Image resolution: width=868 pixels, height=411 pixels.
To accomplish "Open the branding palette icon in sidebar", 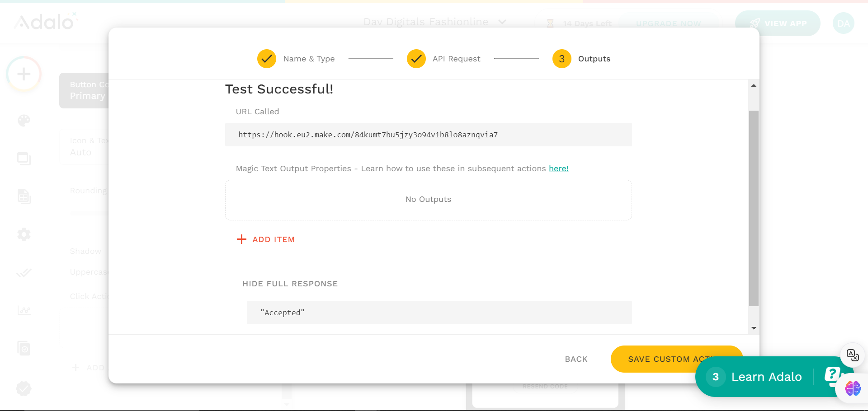I will [24, 121].
